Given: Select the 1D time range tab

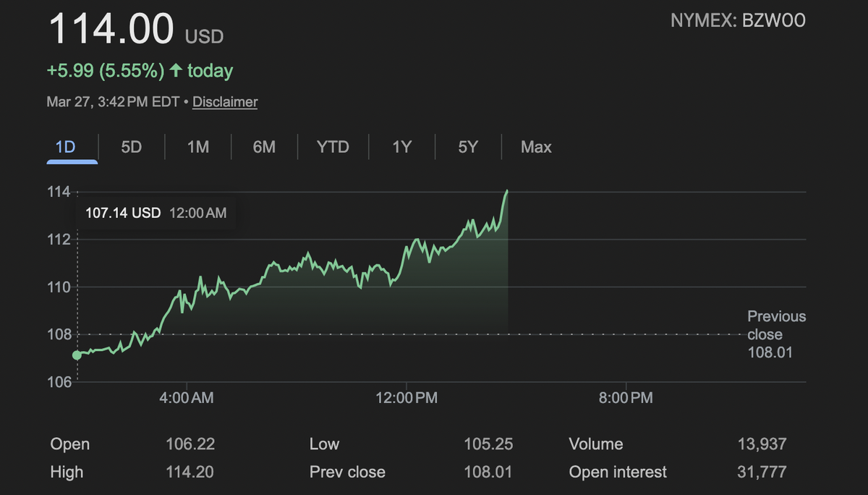Looking at the screenshot, I should click(x=65, y=147).
